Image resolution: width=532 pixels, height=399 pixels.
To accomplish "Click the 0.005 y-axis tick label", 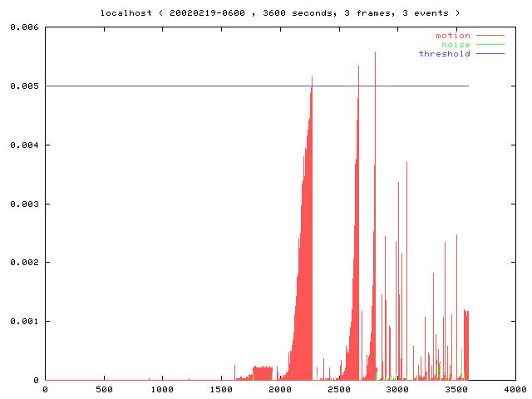I will pyautogui.click(x=24, y=86).
